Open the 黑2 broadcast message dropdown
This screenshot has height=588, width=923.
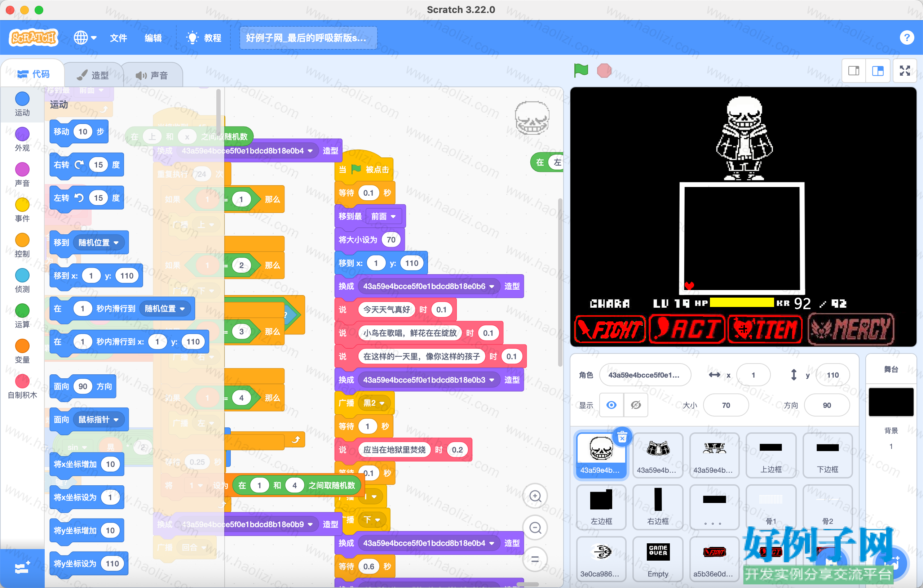[x=374, y=403]
